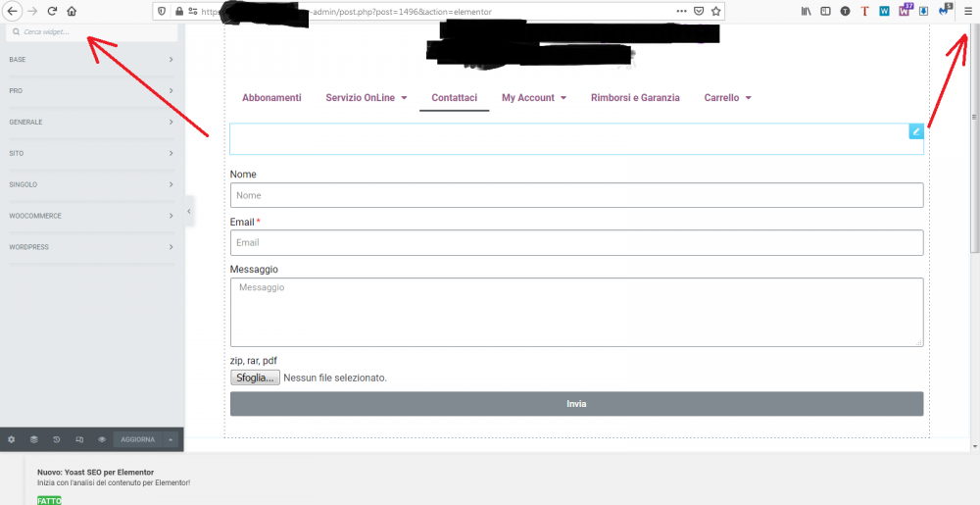Open save options arrow next to AGGIORNA
The width and height of the screenshot is (980, 505).
coord(171,439)
